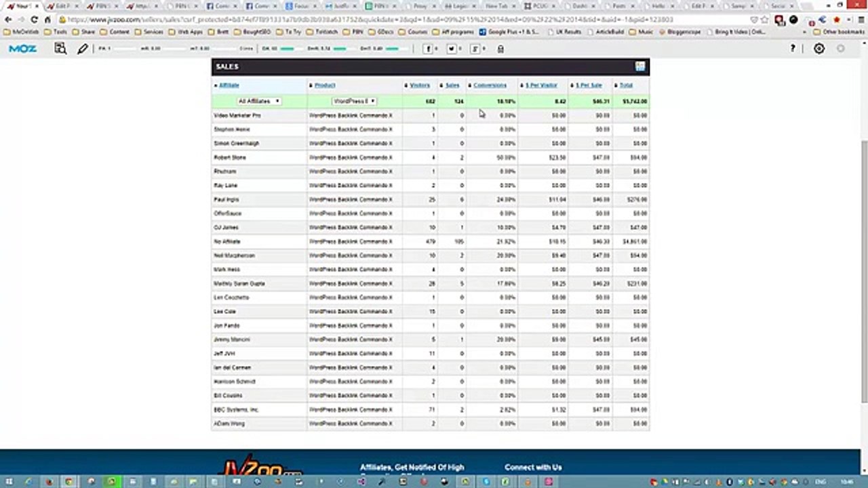Click the Neil Macpherson affiliate name
Image resolution: width=868 pixels, height=488 pixels.
[x=234, y=256]
